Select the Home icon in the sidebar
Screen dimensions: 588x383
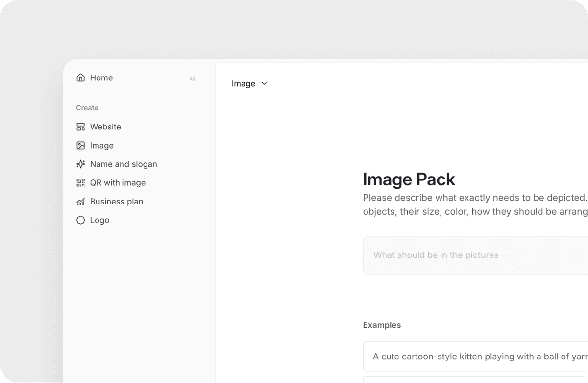[80, 77]
